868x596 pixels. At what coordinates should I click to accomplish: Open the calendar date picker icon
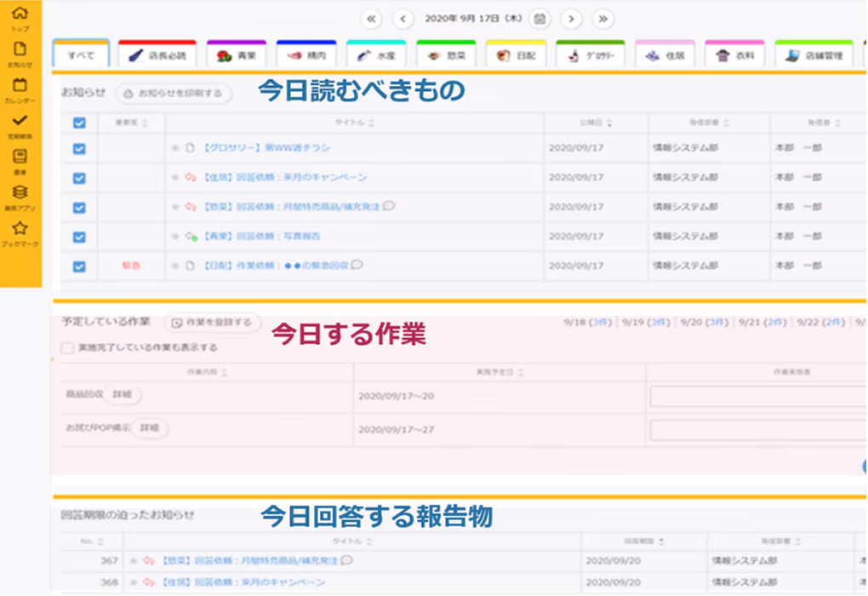click(539, 19)
